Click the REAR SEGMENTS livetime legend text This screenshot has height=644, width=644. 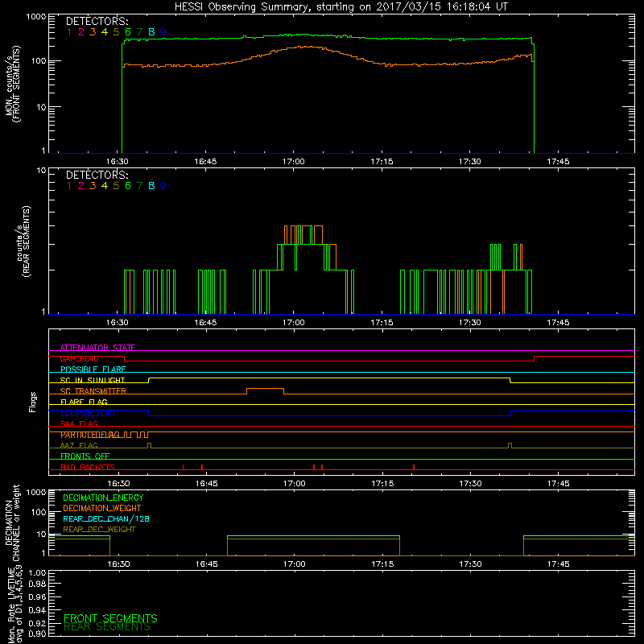[x=107, y=627]
